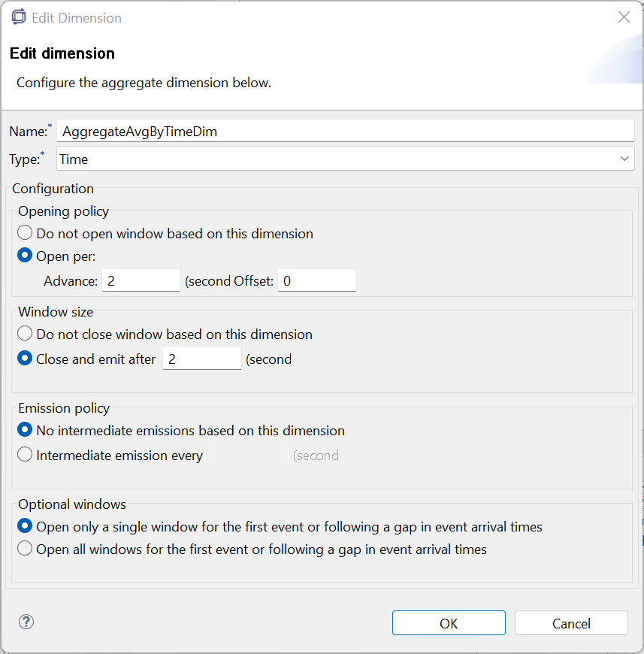Click the Offset value input field
Screen dimensions: 644x654
point(316,280)
